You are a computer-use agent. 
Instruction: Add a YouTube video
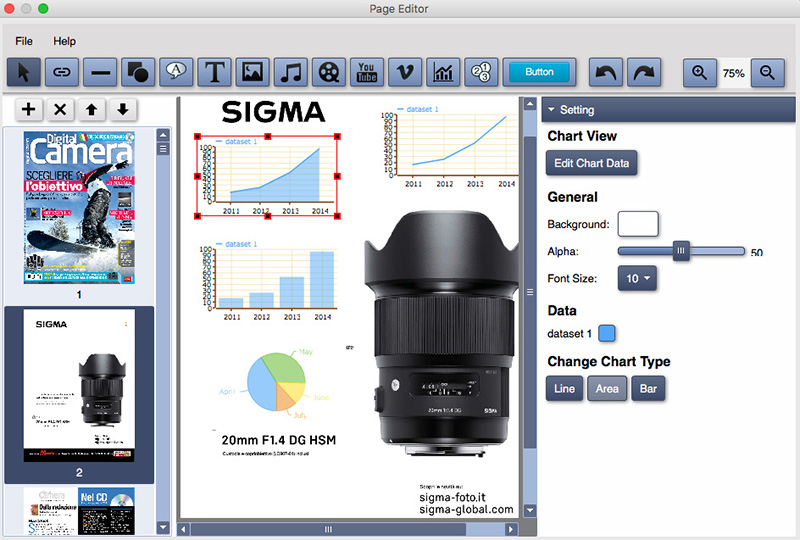click(367, 72)
